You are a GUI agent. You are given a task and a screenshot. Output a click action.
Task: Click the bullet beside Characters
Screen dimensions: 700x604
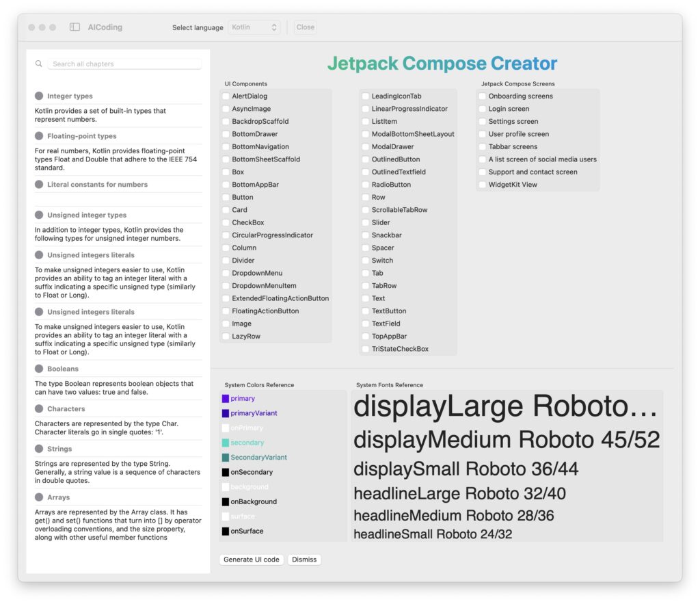[x=39, y=409]
